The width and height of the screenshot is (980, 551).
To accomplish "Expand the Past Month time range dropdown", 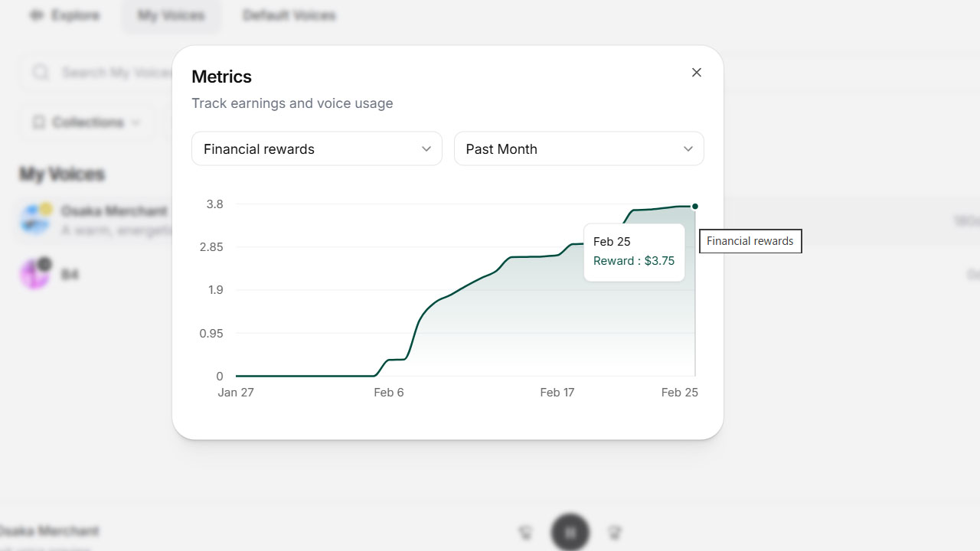I will coord(578,148).
